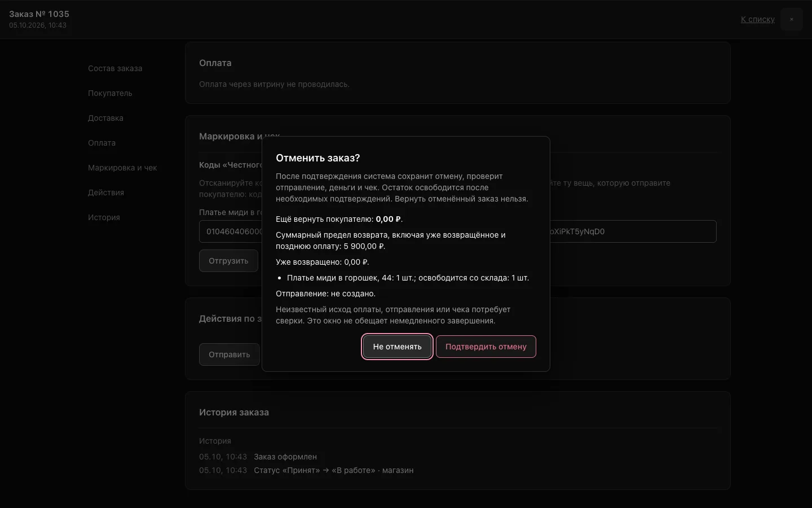Click 'Уже возвращено: 0,00 ₽.' line
The width and height of the screenshot is (812, 508).
point(323,262)
